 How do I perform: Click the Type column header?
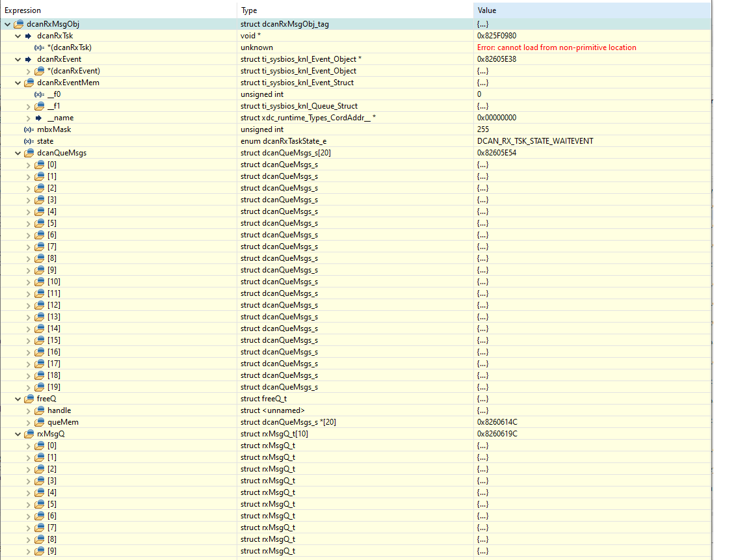point(355,10)
